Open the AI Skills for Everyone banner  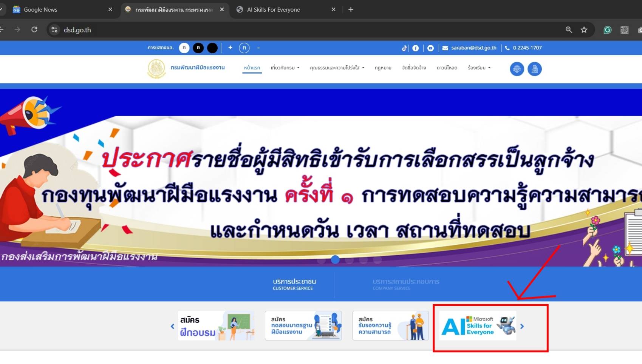coord(478,326)
